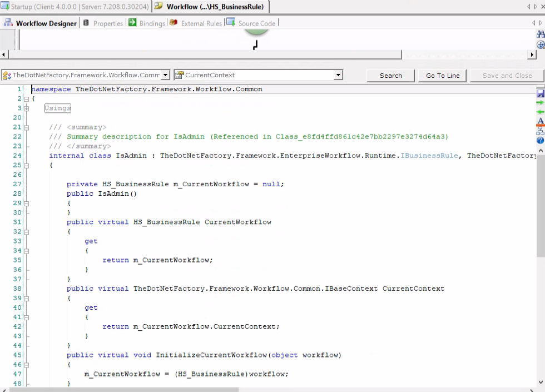545x392 pixels.
Task: Click the Go To Line button
Action: (x=443, y=76)
